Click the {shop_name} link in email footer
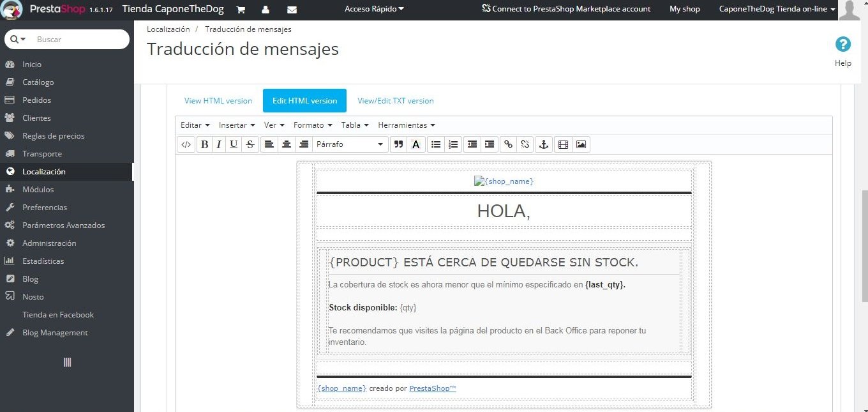 pyautogui.click(x=342, y=388)
